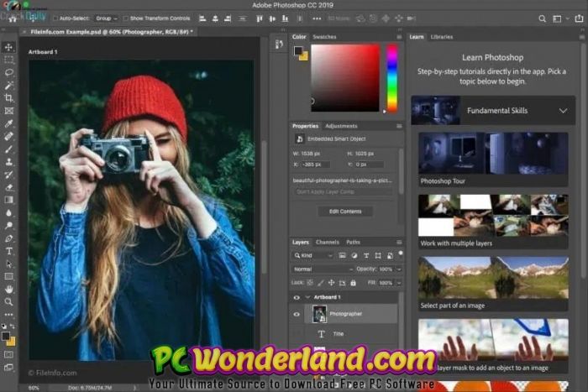Switch to the Channels tab

click(328, 242)
